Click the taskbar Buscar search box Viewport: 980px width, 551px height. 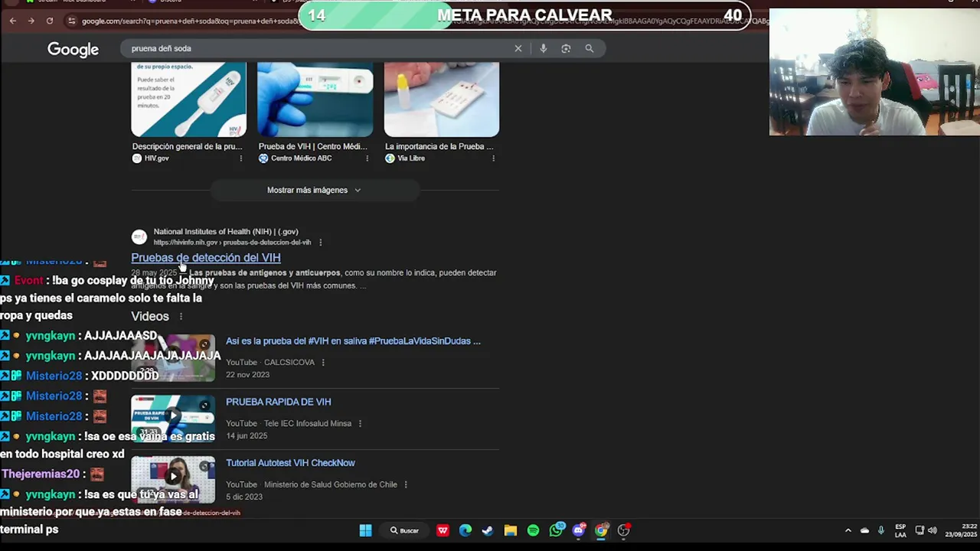point(405,530)
